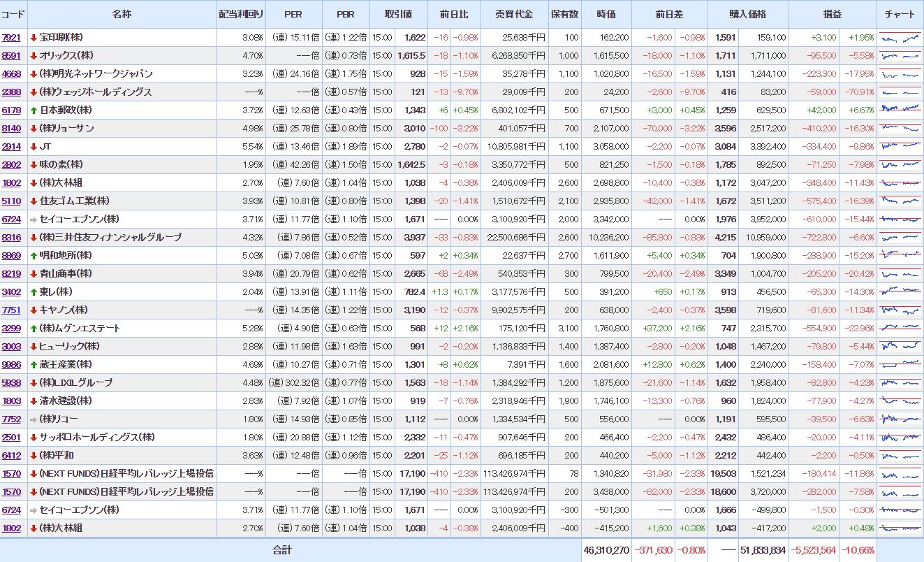
Task: Open the mini chart for JT row
Action: [x=900, y=147]
